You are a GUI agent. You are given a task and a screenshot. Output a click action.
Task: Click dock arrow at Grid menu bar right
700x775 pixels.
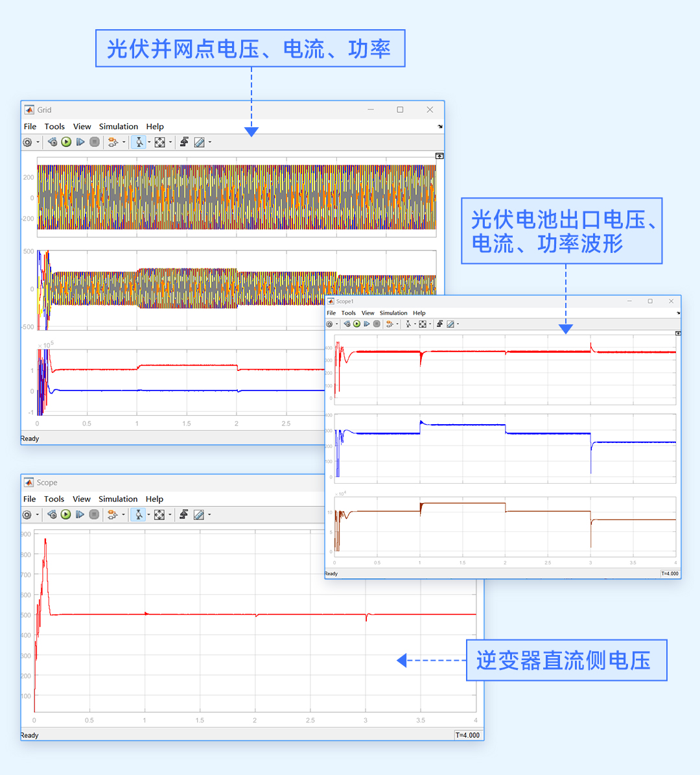(x=439, y=126)
